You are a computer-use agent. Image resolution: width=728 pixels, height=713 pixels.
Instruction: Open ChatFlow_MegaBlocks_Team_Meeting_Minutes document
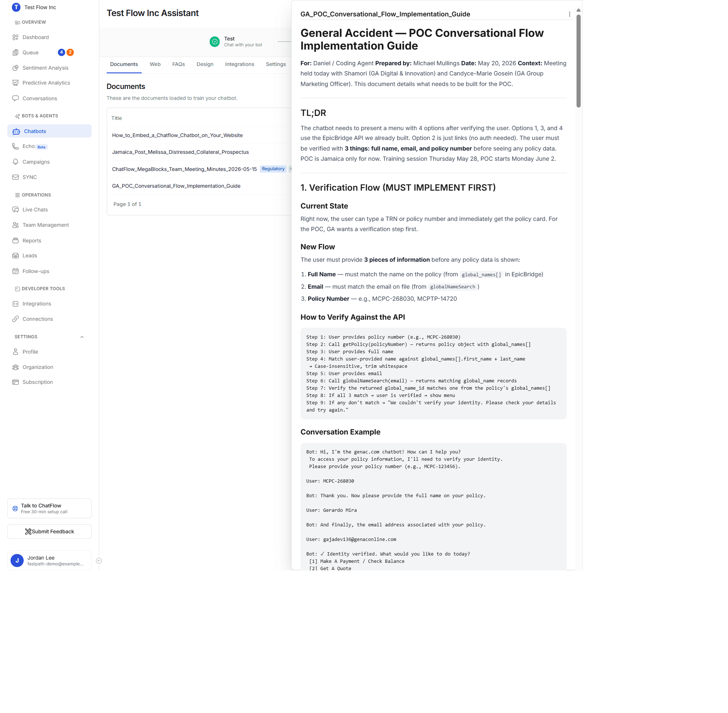184,169
